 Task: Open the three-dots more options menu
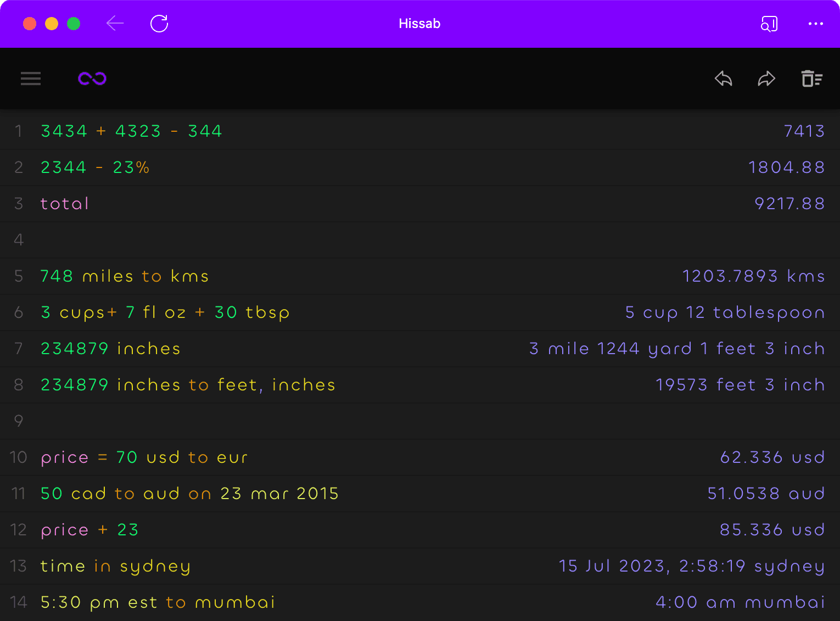815,24
